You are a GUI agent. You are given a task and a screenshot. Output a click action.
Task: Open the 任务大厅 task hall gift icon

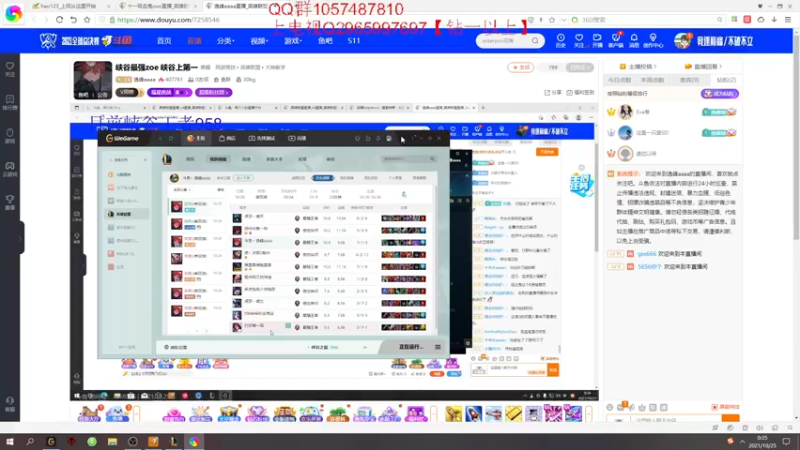point(89,413)
